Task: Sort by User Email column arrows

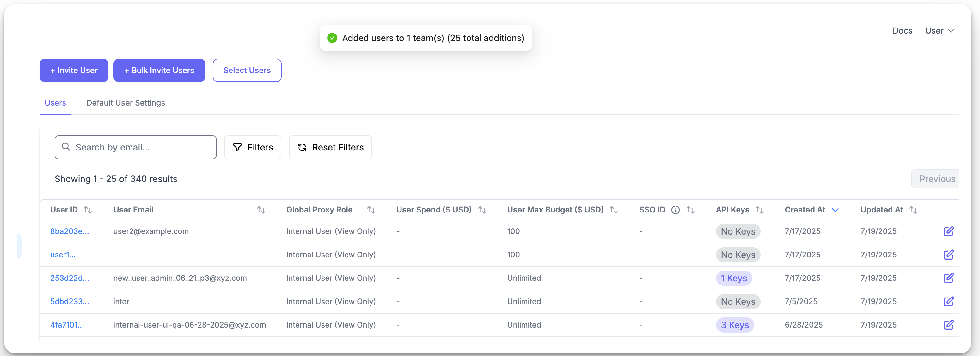Action: [x=261, y=210]
